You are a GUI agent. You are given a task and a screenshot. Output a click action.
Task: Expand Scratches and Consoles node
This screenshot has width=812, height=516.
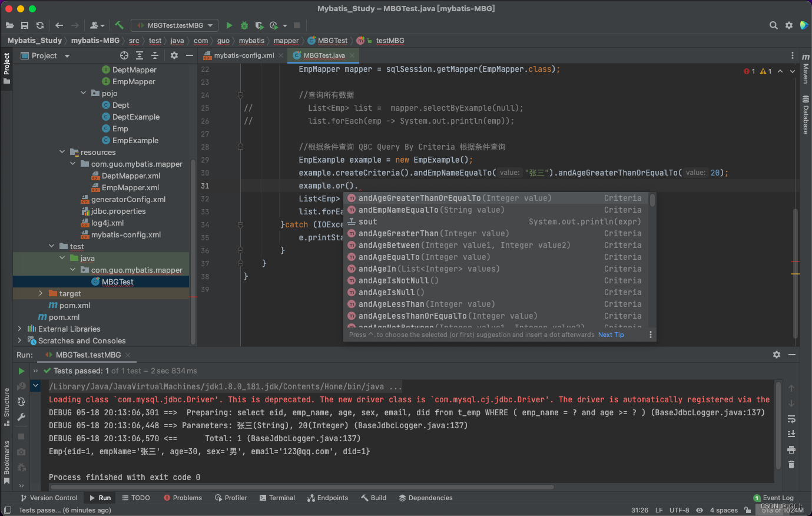(19, 340)
